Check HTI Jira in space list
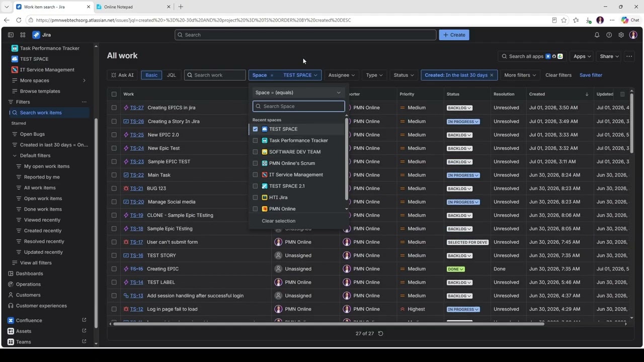This screenshot has height=362, width=644. pyautogui.click(x=255, y=198)
